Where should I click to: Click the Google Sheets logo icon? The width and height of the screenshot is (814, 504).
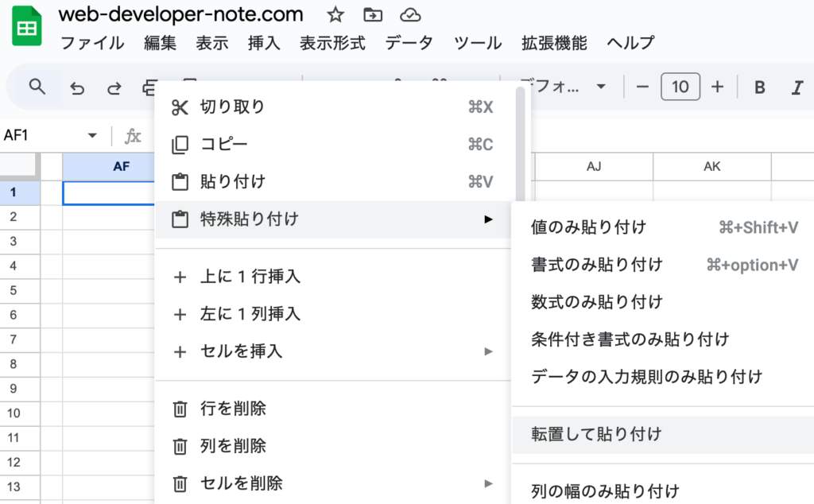point(26,28)
